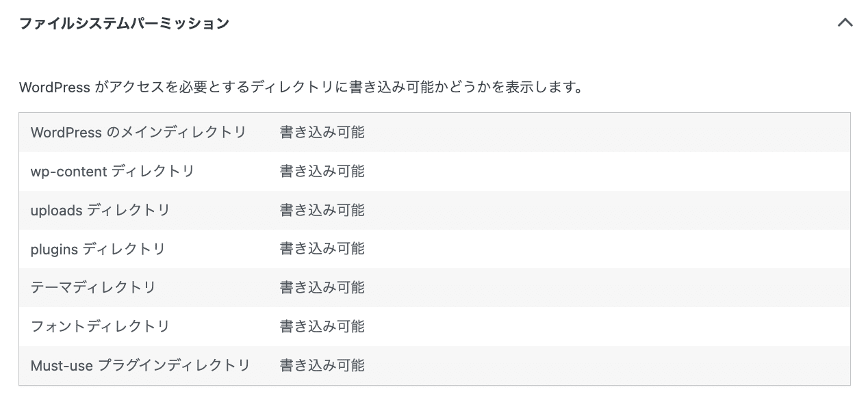Click 書き込み可能 next to WordPress のメインディレクトリ
Screen dimensions: 868x398
point(321,132)
